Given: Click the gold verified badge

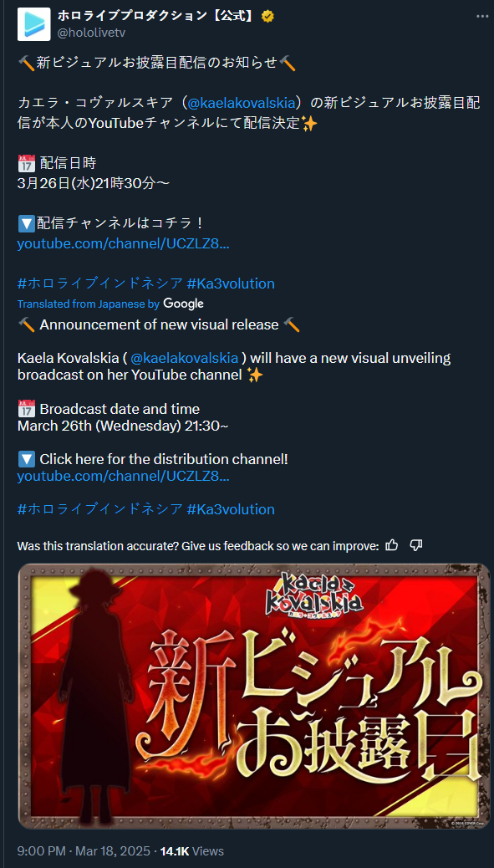Looking at the screenshot, I should coord(267,17).
